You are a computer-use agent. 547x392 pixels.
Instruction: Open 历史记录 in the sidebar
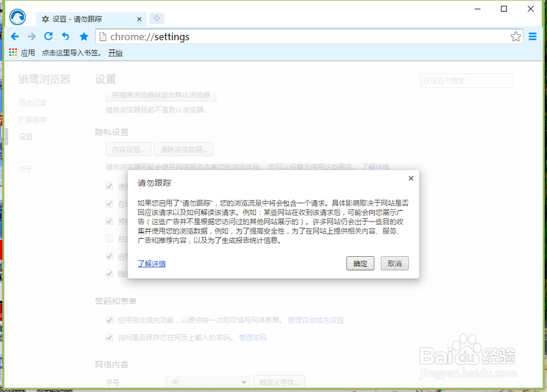tap(33, 103)
